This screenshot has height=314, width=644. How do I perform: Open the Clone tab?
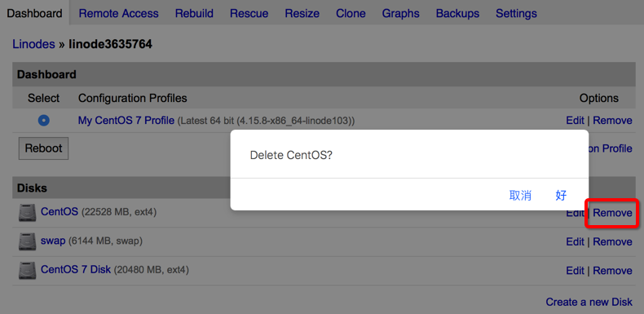click(x=351, y=14)
